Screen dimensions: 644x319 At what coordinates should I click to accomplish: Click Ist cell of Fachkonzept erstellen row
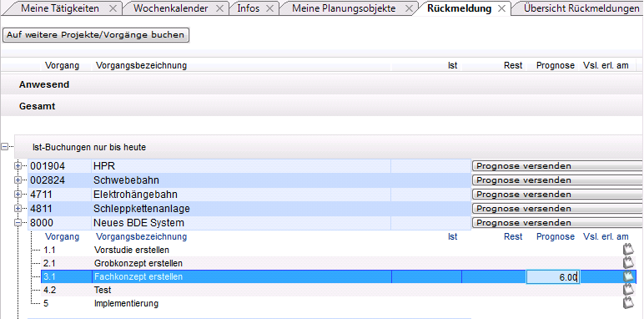(427, 277)
